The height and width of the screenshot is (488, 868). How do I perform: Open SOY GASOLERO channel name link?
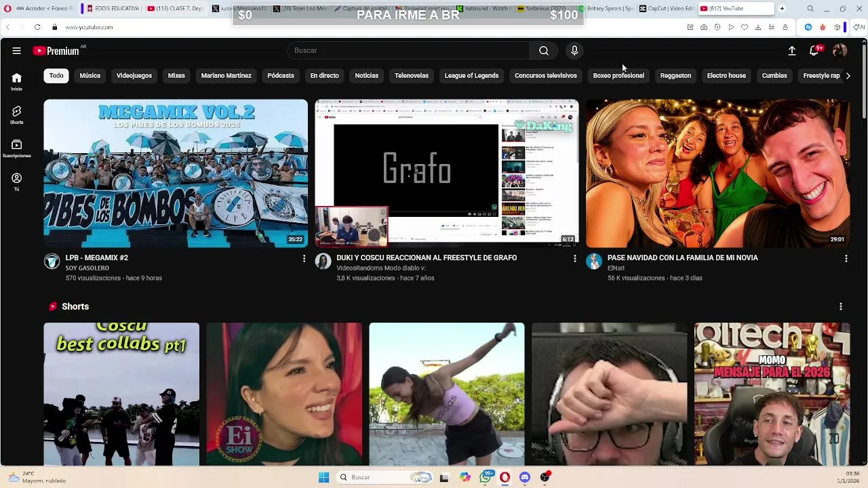tap(87, 268)
